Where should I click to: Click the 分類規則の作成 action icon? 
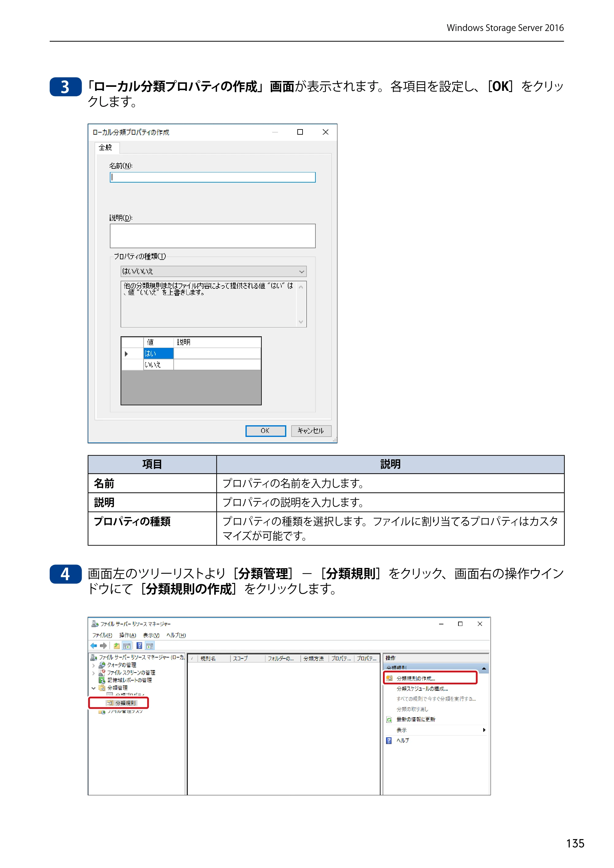click(x=389, y=678)
